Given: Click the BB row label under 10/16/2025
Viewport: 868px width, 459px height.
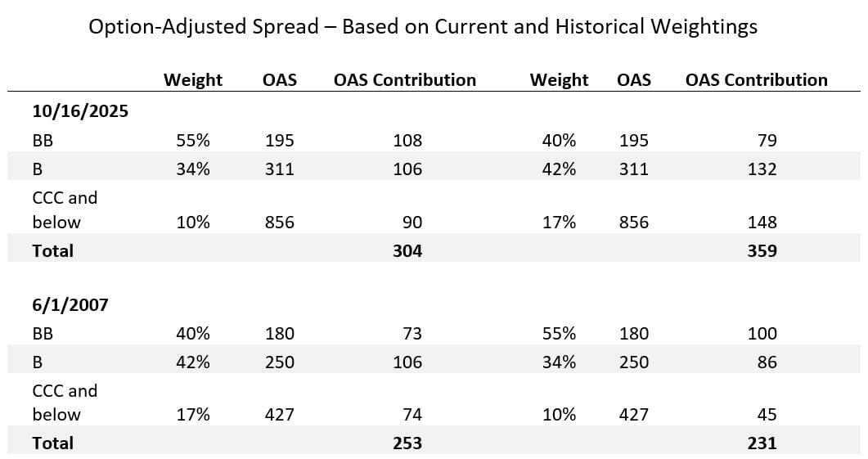Looking at the screenshot, I should pos(43,140).
